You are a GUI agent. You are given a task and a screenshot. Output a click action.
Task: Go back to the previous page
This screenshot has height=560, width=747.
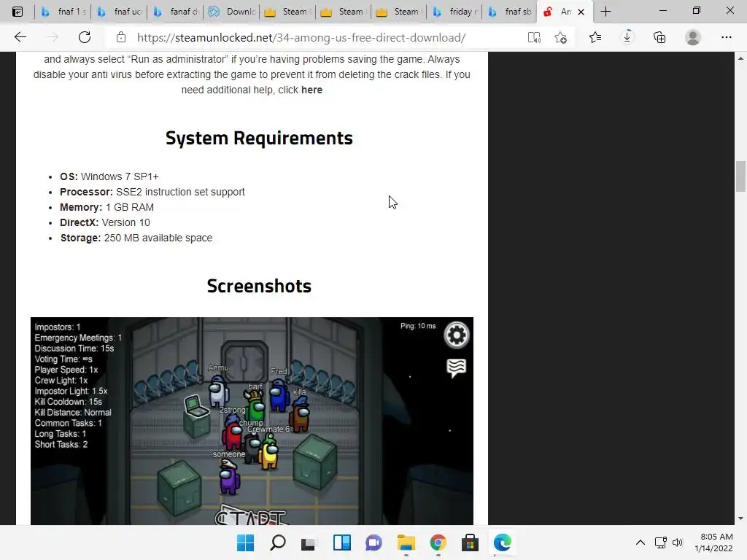pos(20,37)
